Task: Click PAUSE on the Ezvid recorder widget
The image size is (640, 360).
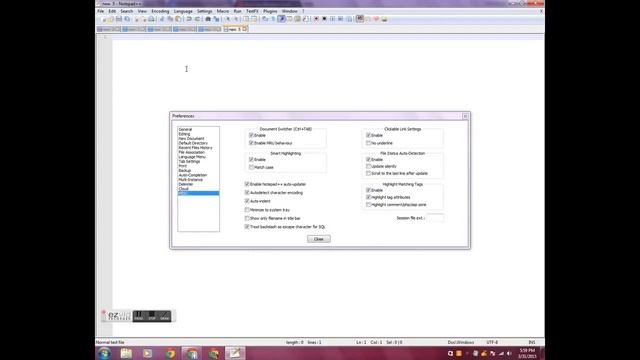Action: tap(139, 316)
